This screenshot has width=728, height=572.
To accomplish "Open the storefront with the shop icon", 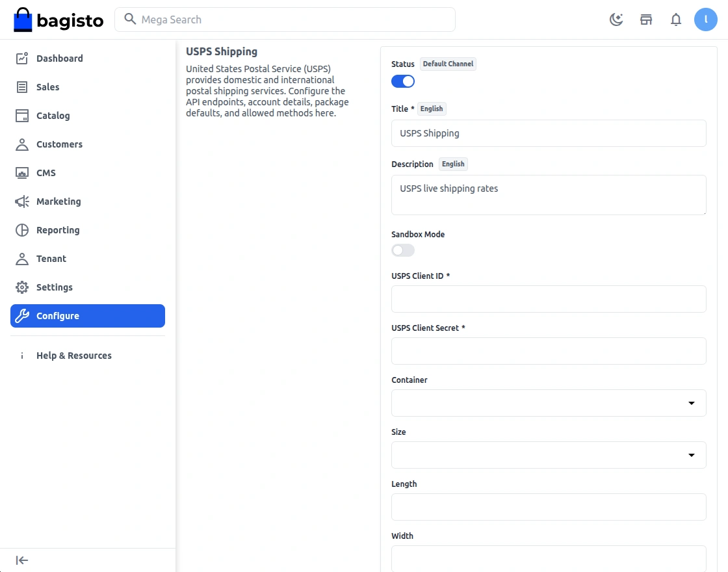I will pyautogui.click(x=646, y=19).
